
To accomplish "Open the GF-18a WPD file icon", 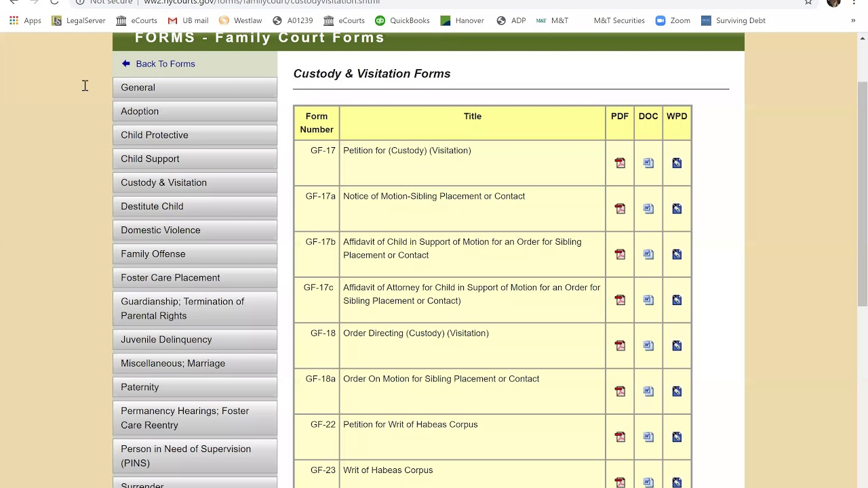I will (677, 391).
